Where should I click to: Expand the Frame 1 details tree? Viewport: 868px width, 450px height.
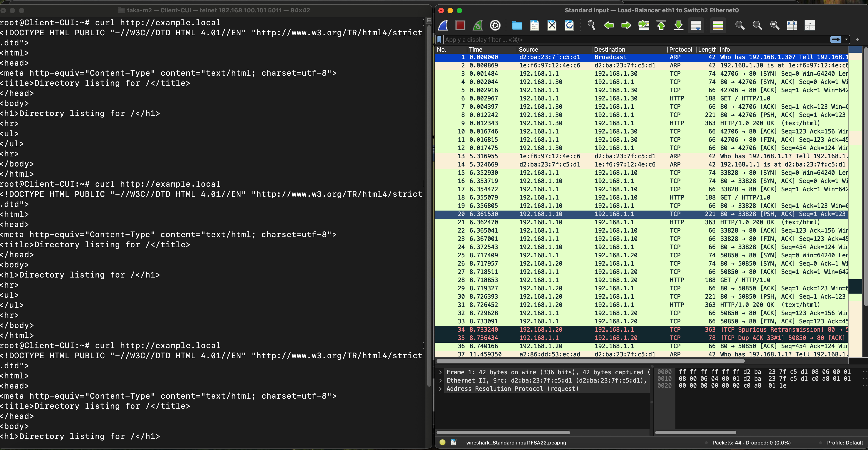[440, 372]
